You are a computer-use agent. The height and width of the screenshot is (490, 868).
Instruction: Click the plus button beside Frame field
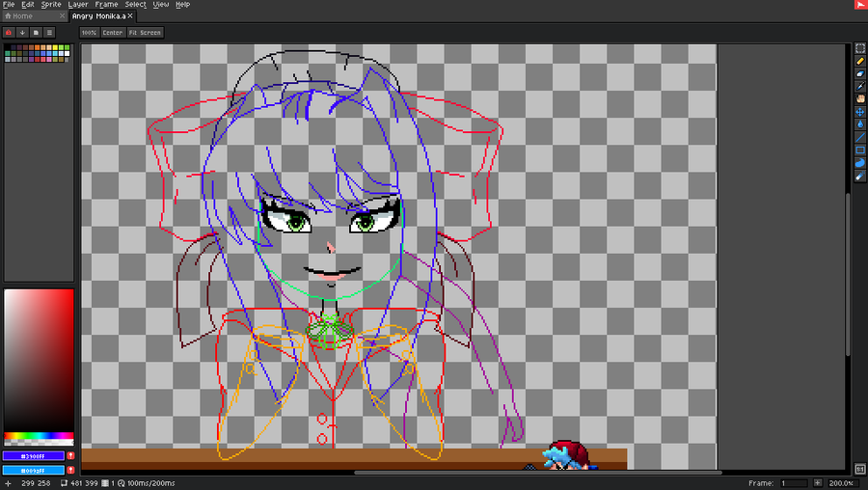click(818, 483)
